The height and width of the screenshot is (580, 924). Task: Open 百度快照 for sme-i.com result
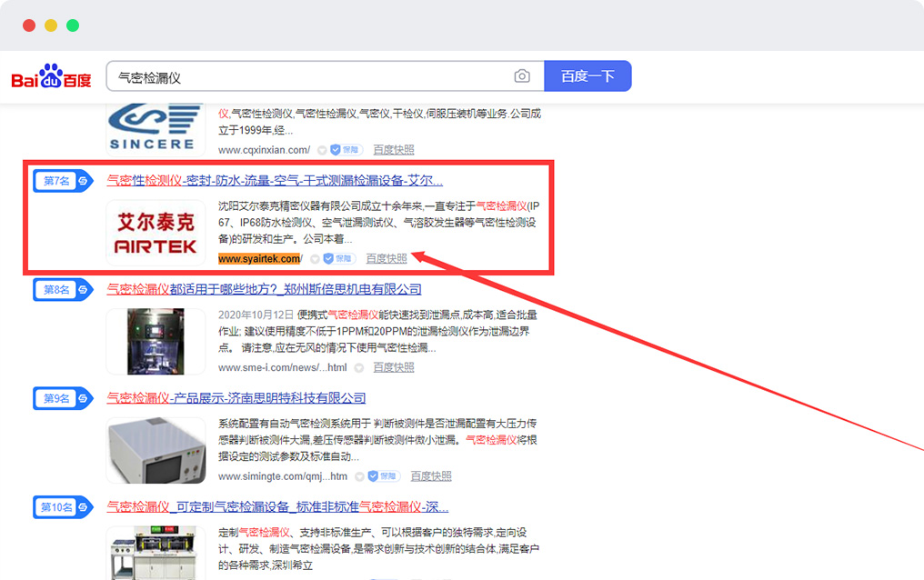pyautogui.click(x=394, y=367)
